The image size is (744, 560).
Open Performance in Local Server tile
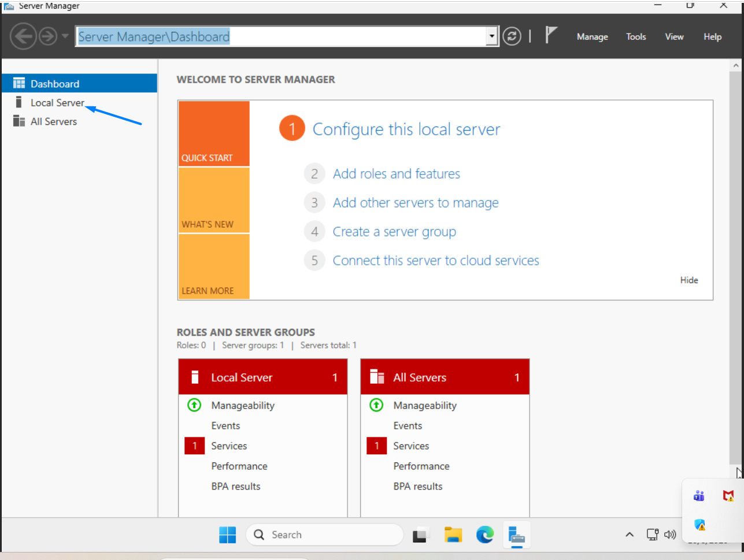[239, 466]
